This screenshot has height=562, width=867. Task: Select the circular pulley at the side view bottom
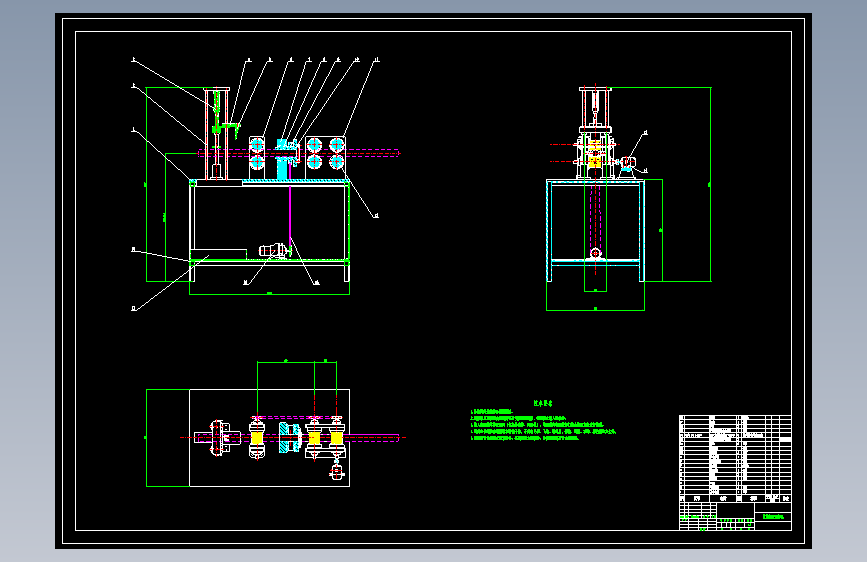[x=596, y=253]
